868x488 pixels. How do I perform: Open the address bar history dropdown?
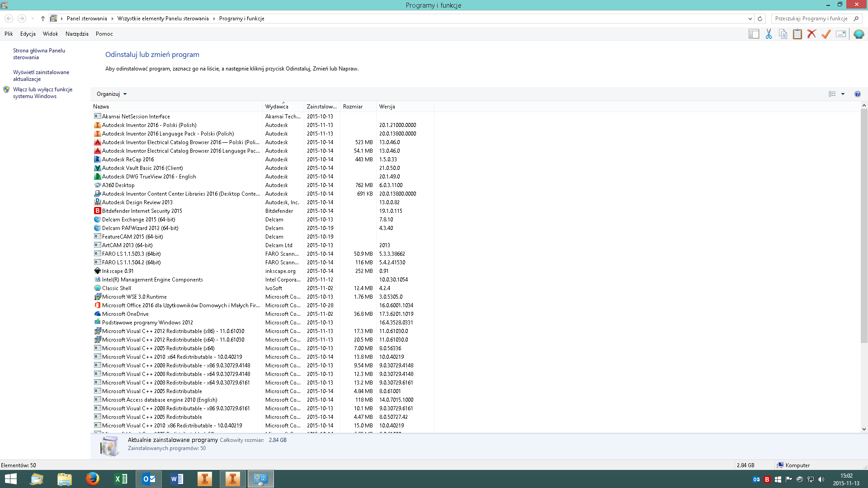pyautogui.click(x=750, y=19)
